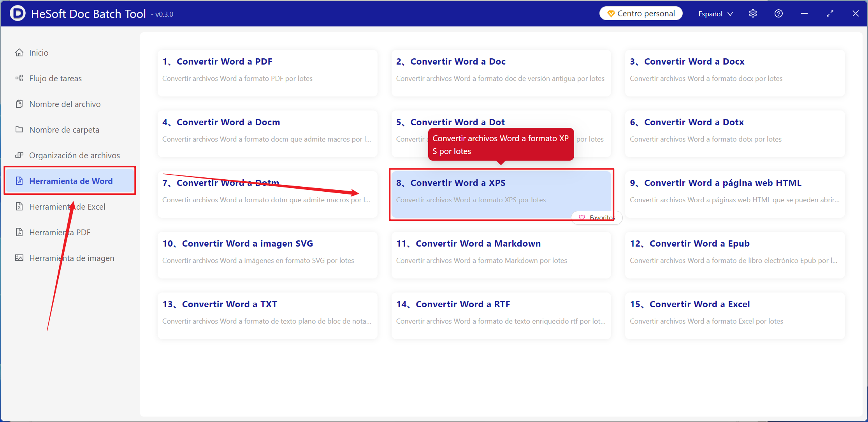Open settings via the gear icon

click(x=753, y=14)
